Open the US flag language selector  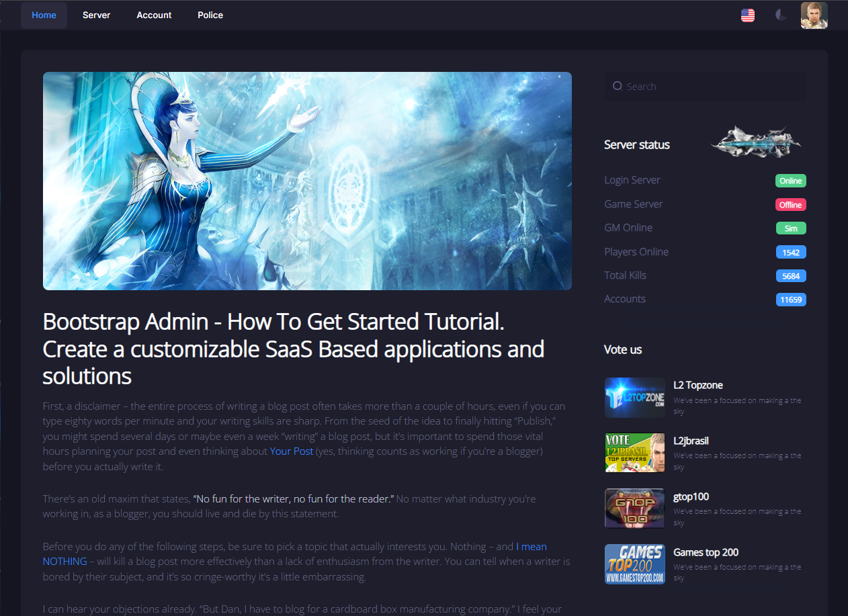point(747,15)
